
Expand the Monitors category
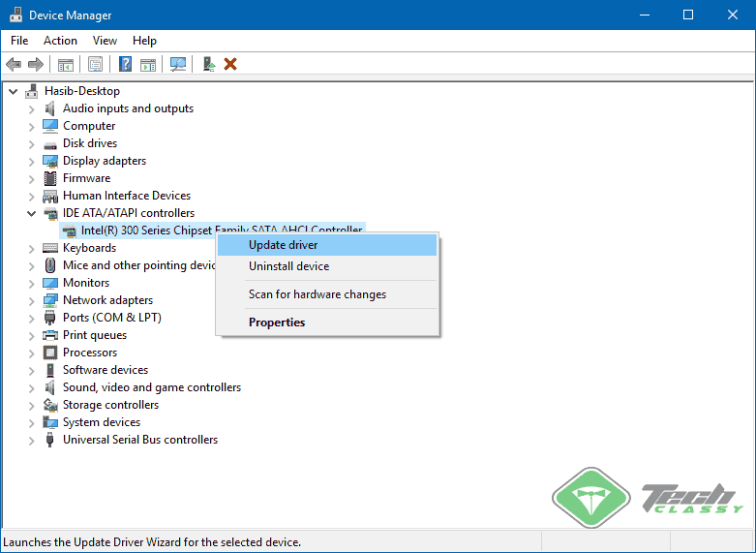pyautogui.click(x=32, y=283)
